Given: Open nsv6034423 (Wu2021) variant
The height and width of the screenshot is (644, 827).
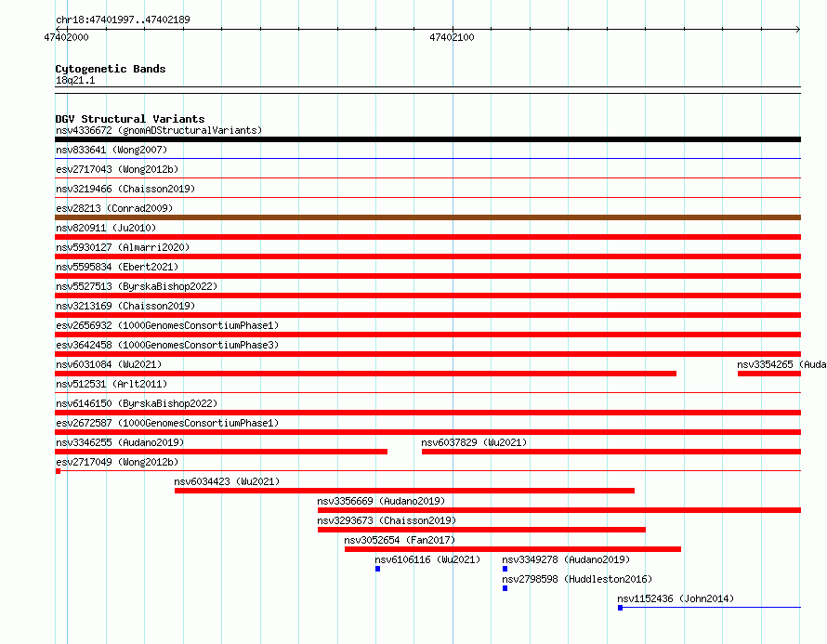Looking at the screenshot, I should pos(227,481).
